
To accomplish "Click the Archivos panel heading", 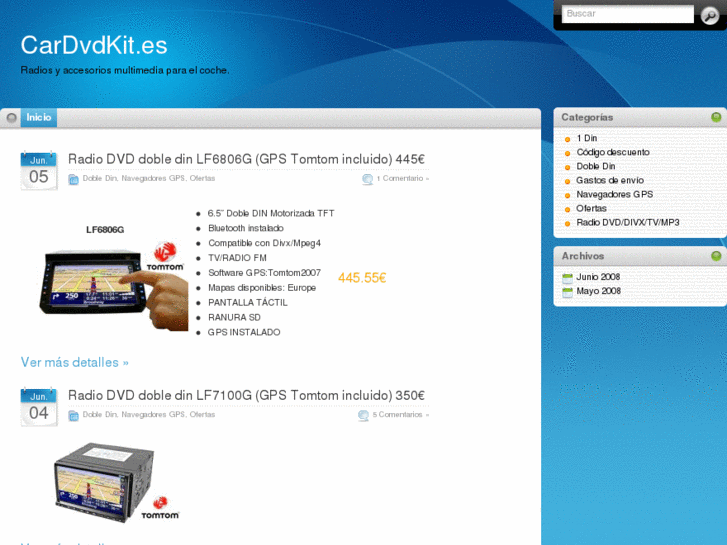I will click(x=583, y=256).
